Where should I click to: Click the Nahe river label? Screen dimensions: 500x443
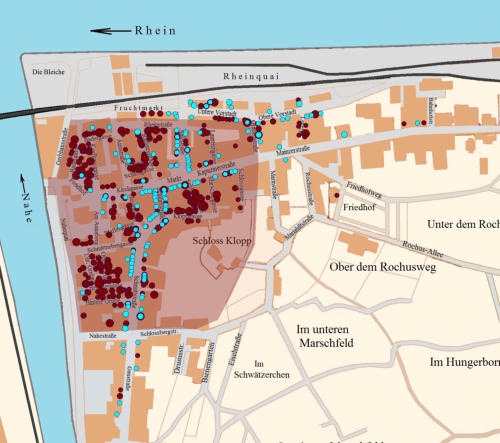tap(27, 207)
